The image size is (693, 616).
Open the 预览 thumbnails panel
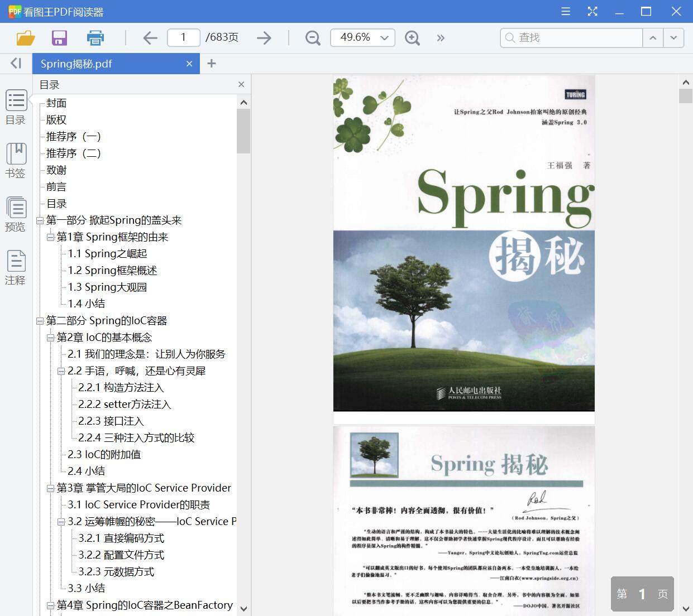[16, 214]
